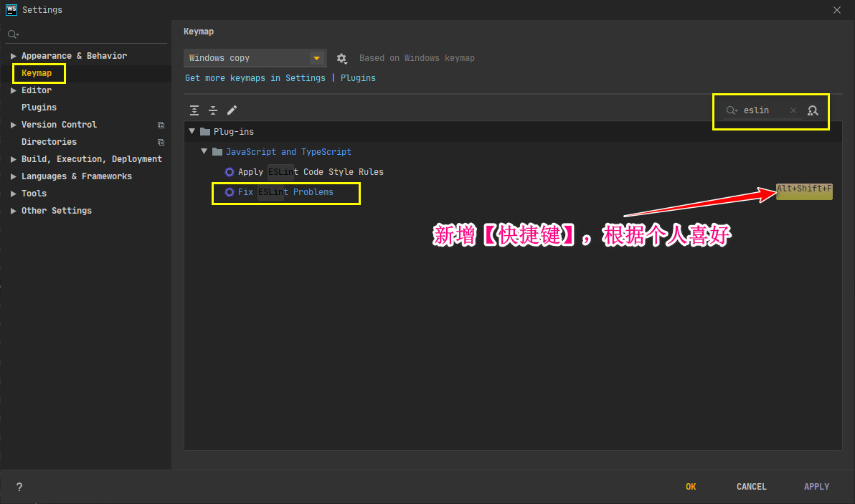Click the pencil Edit Shortcut icon

232,110
